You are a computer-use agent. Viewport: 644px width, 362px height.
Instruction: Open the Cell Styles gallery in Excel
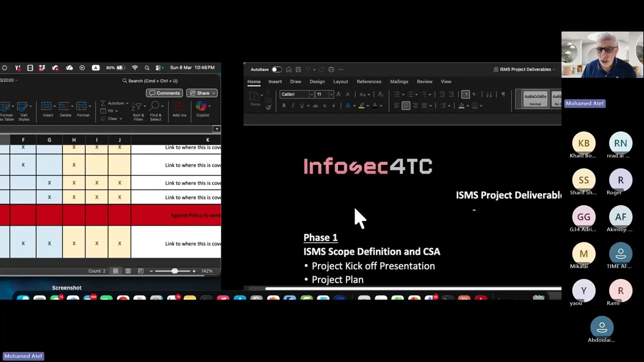click(x=24, y=111)
